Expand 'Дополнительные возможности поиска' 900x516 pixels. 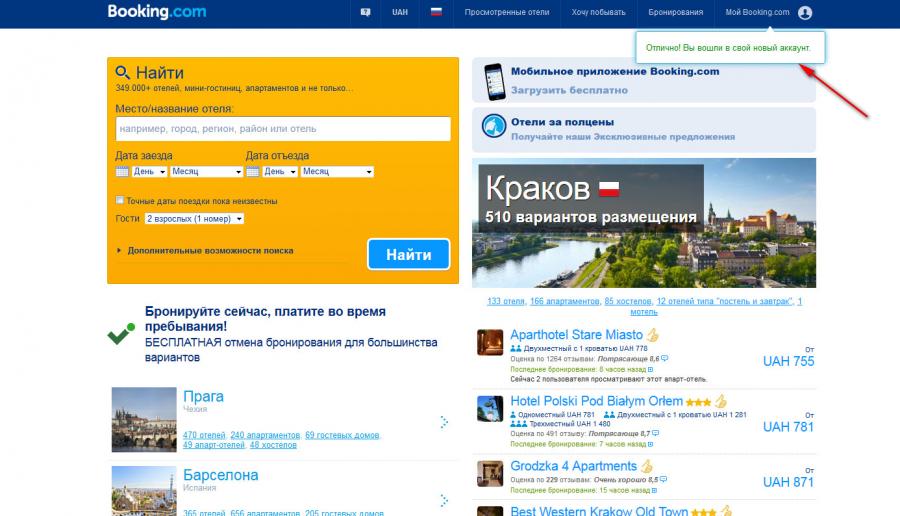(x=210, y=250)
